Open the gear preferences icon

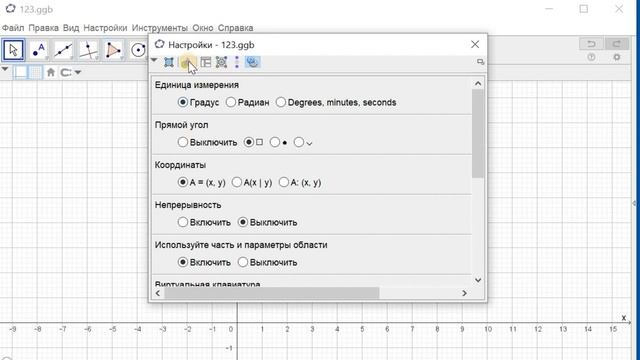[616, 57]
